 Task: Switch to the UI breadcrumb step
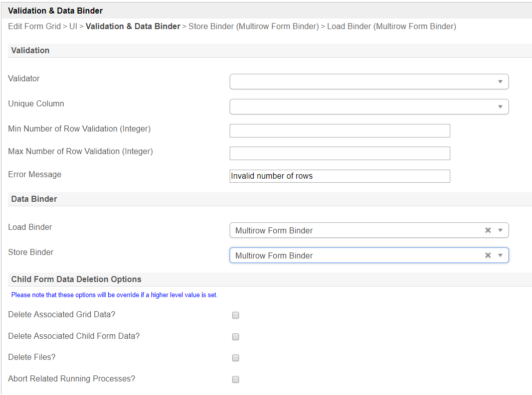tap(74, 27)
